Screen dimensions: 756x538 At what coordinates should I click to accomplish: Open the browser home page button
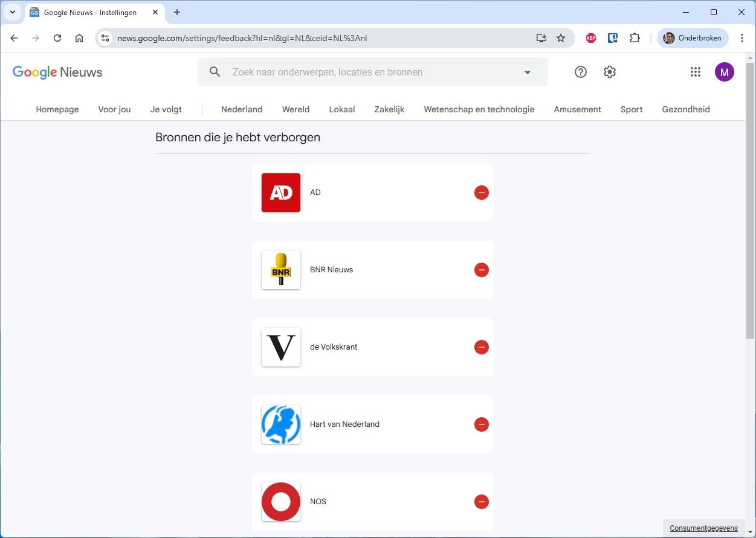click(x=79, y=38)
